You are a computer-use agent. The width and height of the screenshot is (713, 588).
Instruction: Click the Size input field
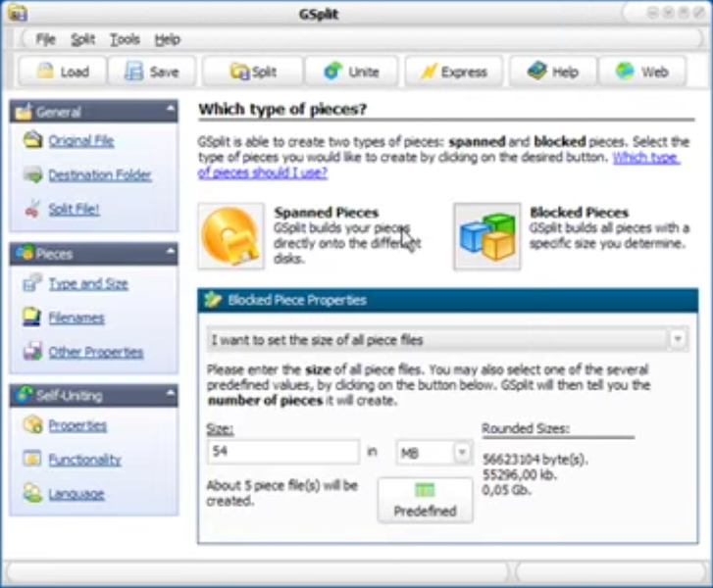point(283,451)
